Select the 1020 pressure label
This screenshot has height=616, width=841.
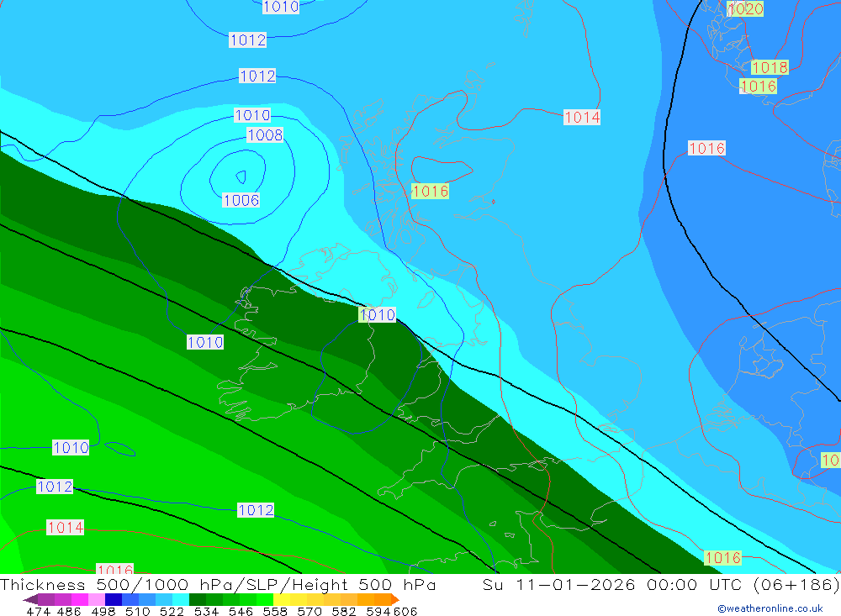click(x=745, y=8)
